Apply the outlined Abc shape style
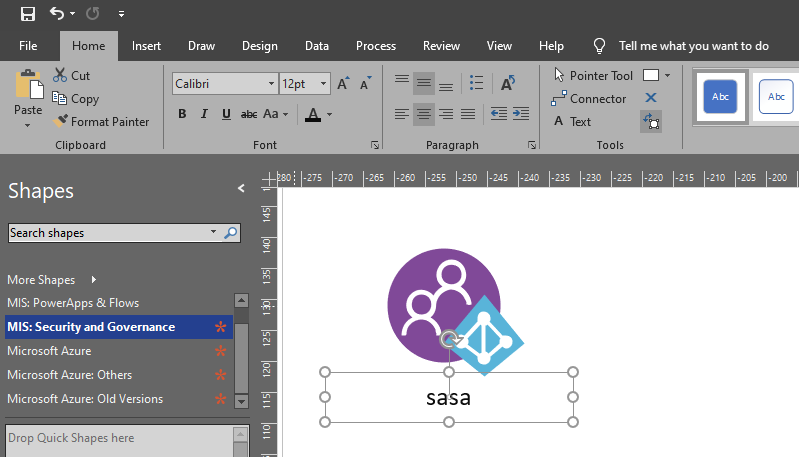Screen dimensions: 799x457 [x=776, y=97]
